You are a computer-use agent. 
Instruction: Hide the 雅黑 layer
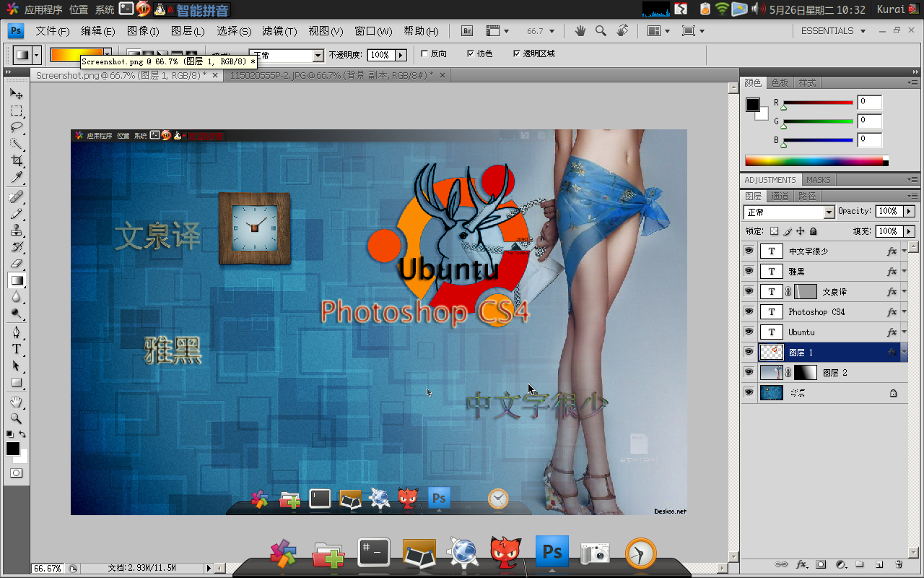[x=749, y=272]
